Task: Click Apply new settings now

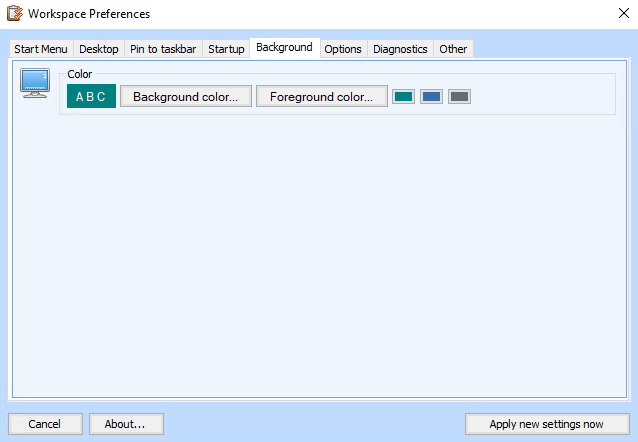Action: [546, 424]
